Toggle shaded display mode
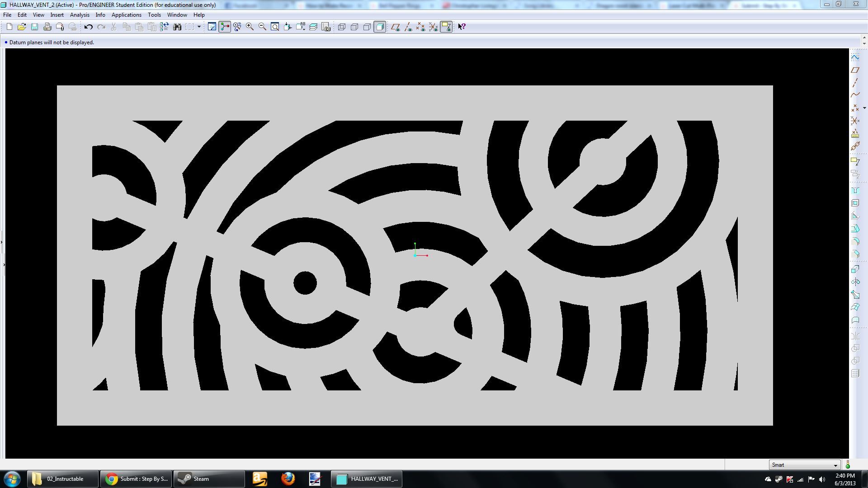The width and height of the screenshot is (868, 488). [380, 27]
